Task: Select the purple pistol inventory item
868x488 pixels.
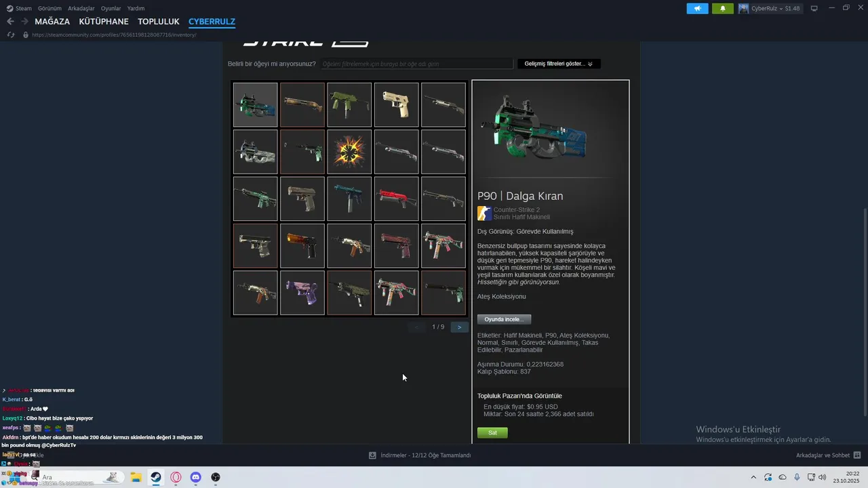Action: pos(302,293)
